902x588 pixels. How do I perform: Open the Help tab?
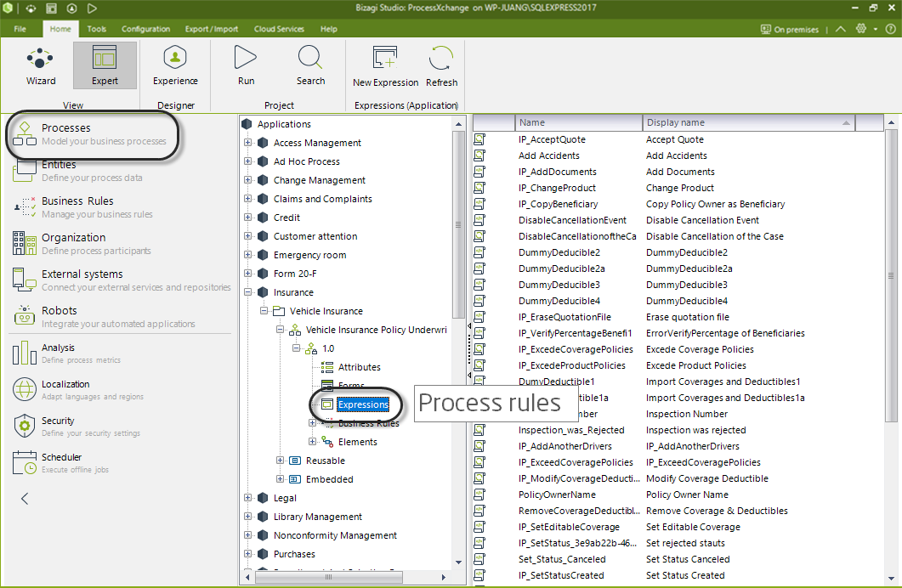coord(328,29)
